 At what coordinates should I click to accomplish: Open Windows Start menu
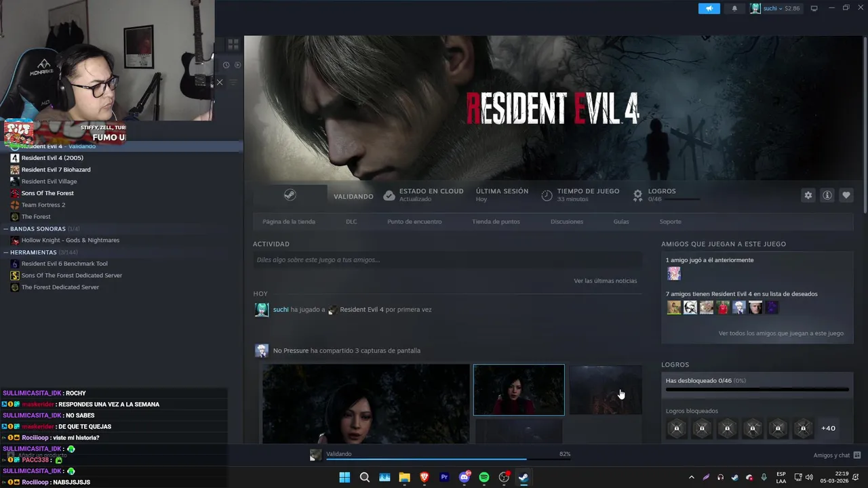tap(344, 477)
